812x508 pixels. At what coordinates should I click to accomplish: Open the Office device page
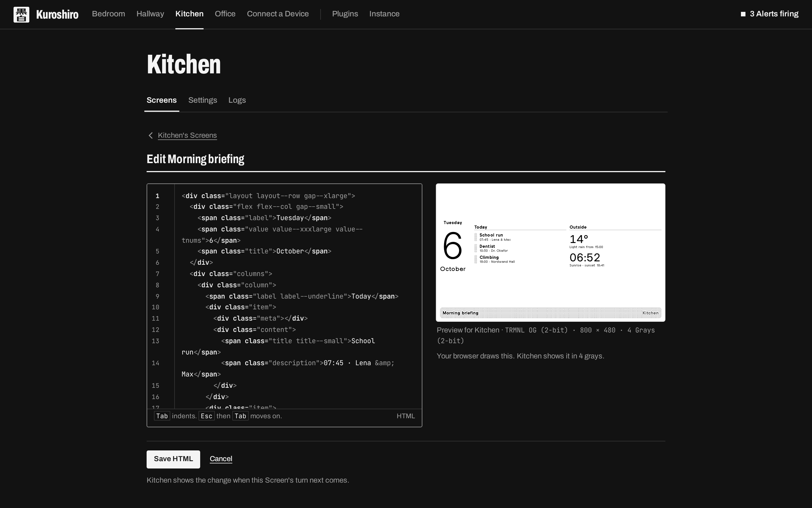pos(225,14)
